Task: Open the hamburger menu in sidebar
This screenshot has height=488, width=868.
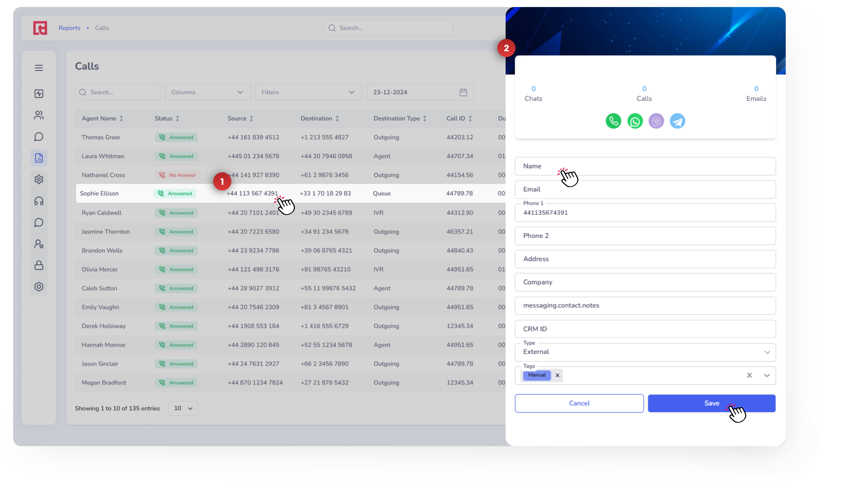Action: (39, 68)
